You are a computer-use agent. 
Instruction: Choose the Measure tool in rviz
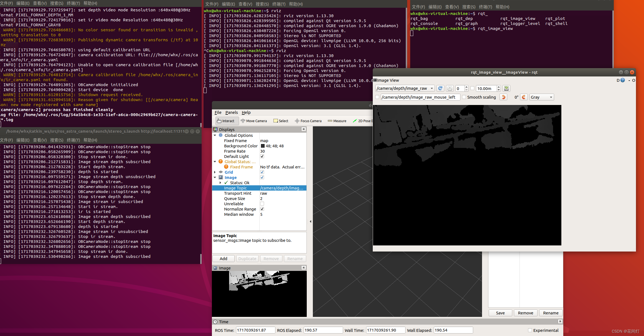point(337,121)
